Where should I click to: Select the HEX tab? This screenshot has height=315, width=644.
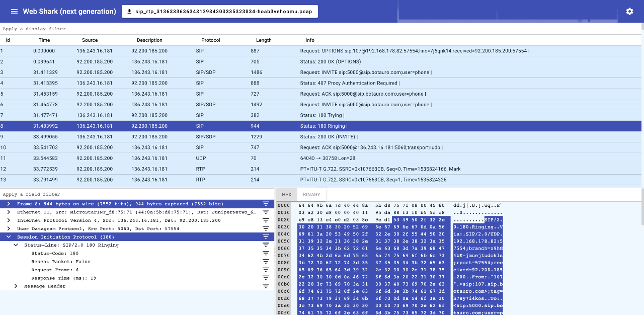click(x=286, y=195)
